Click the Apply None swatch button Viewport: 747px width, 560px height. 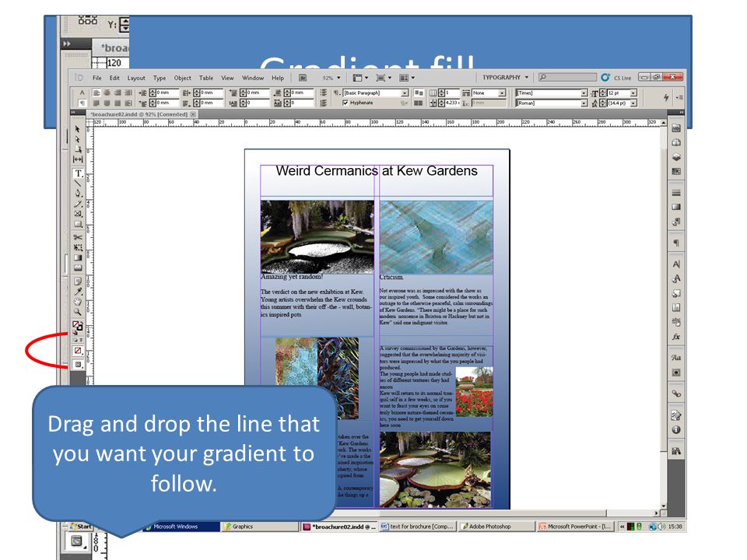(78, 351)
